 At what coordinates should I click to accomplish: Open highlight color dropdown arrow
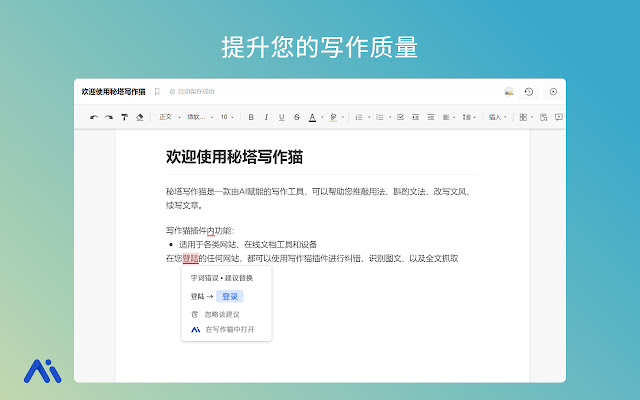pyautogui.click(x=343, y=118)
